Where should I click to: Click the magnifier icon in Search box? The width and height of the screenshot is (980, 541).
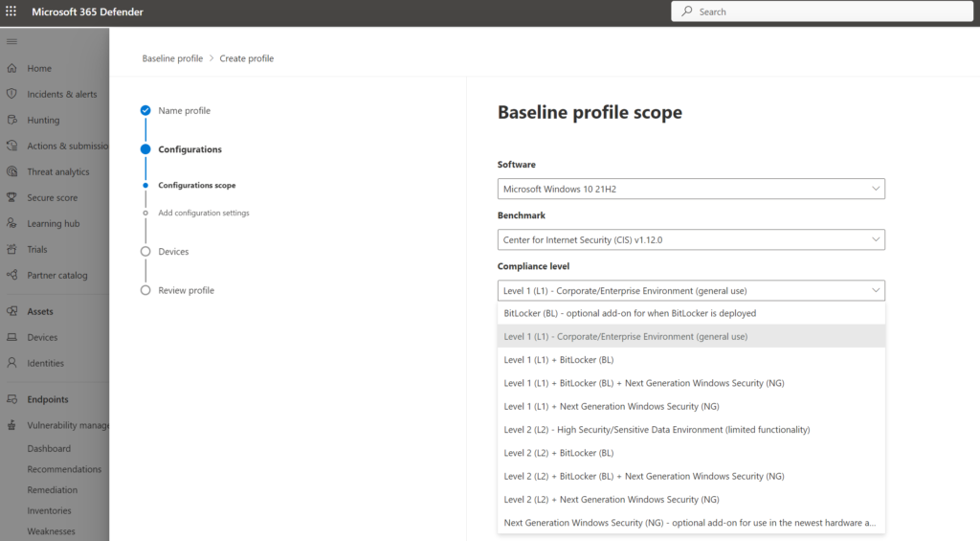pyautogui.click(x=687, y=11)
